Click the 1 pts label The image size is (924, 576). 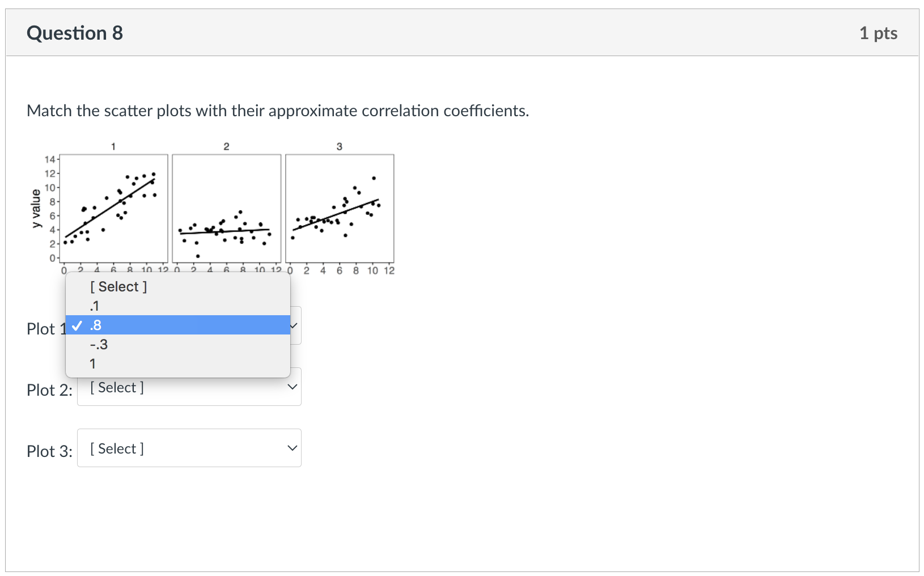879,33
